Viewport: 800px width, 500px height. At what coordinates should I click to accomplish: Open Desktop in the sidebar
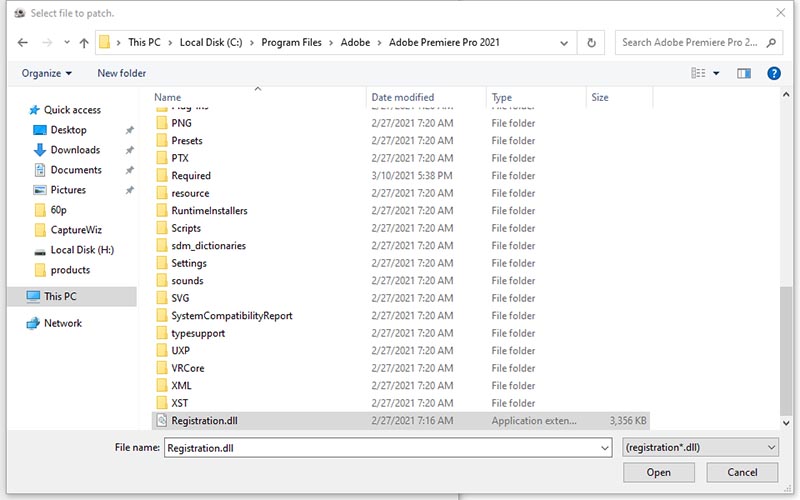coord(60,130)
